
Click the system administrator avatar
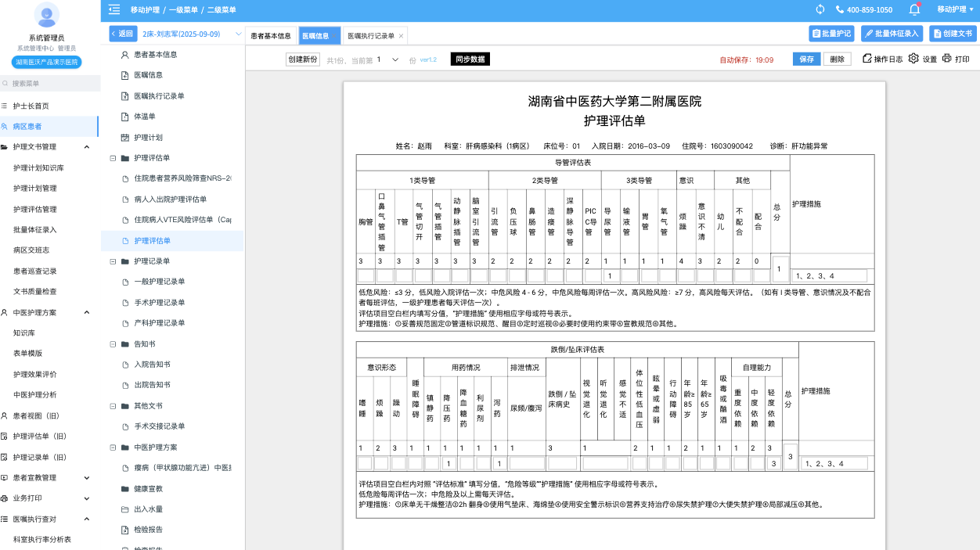(47, 15)
